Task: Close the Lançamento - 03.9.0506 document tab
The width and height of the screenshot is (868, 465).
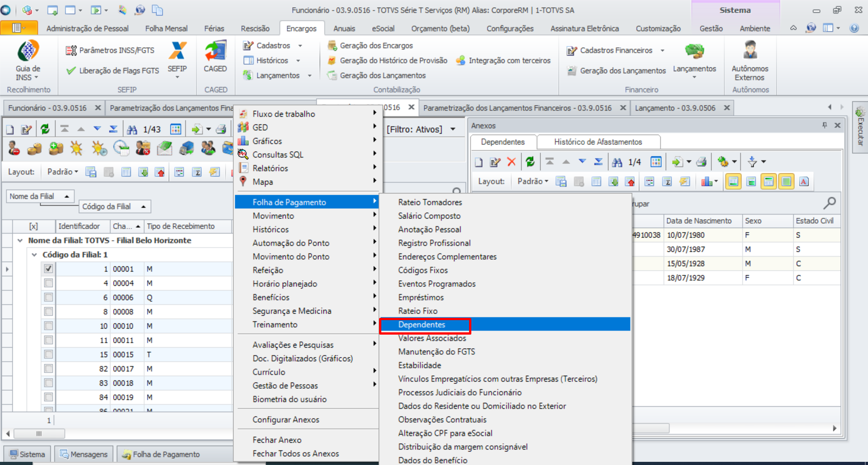Action: [x=727, y=108]
